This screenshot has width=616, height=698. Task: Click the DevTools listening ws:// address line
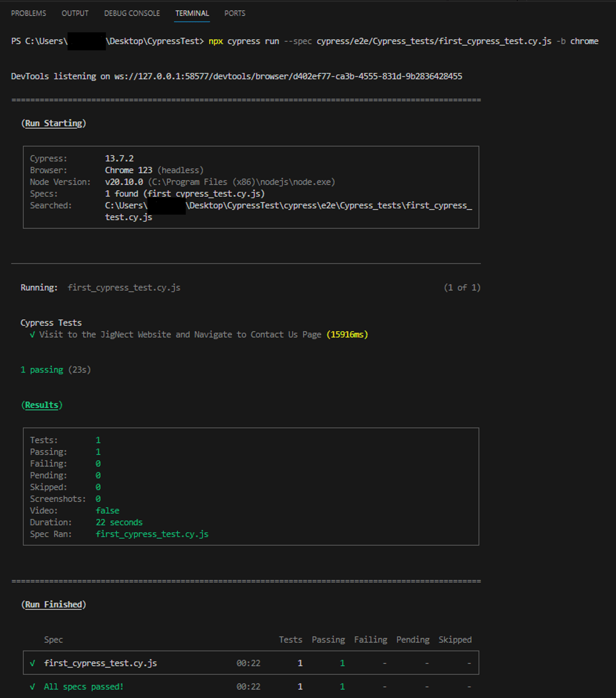237,76
